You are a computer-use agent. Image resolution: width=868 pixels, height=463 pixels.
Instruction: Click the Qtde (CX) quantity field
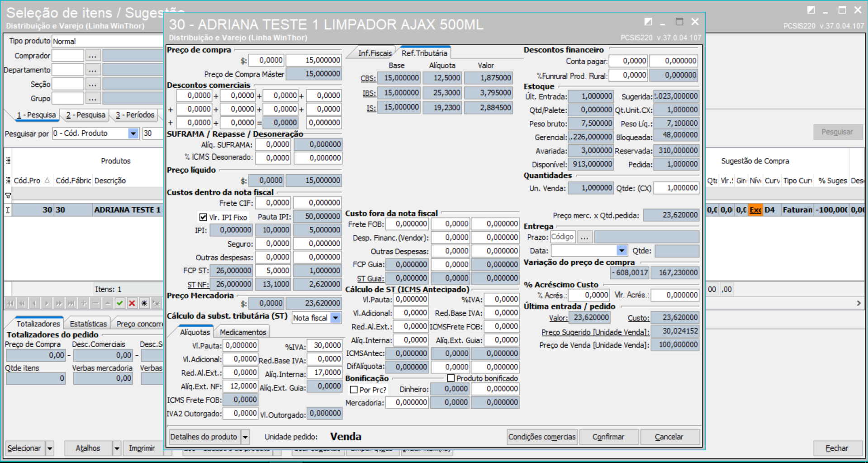pos(676,188)
